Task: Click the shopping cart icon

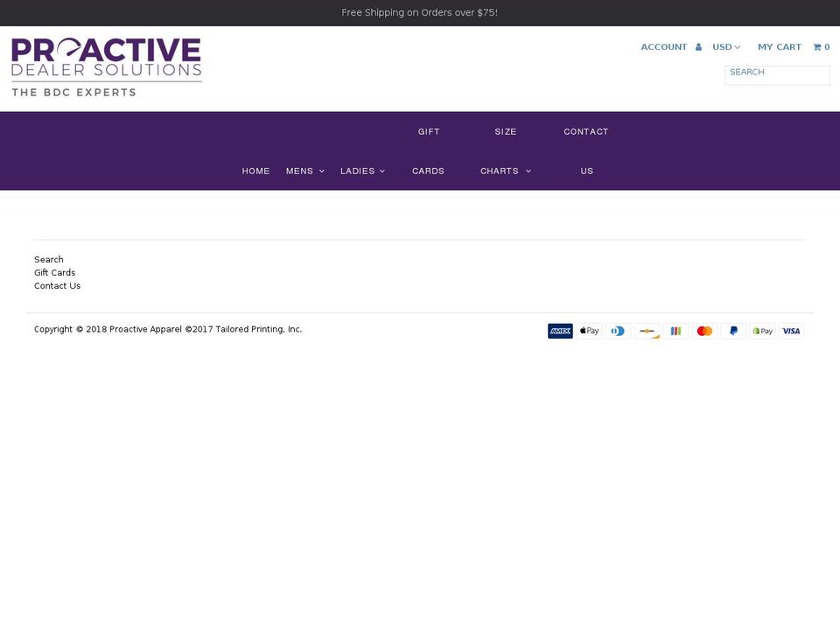Action: click(x=817, y=47)
